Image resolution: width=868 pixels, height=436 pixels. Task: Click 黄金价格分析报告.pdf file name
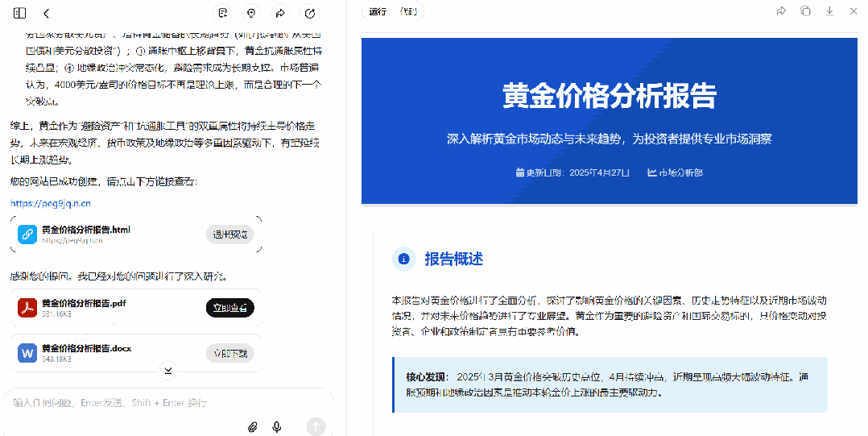point(84,303)
